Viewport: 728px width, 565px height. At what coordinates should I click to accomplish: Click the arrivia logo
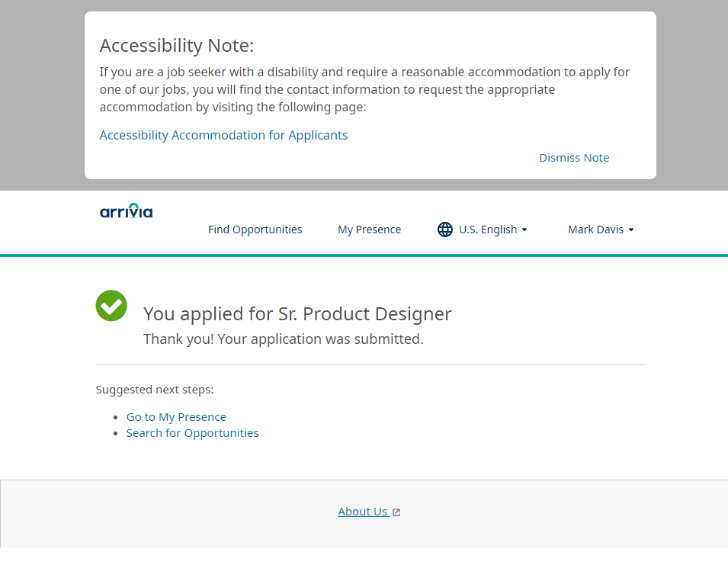point(126,210)
